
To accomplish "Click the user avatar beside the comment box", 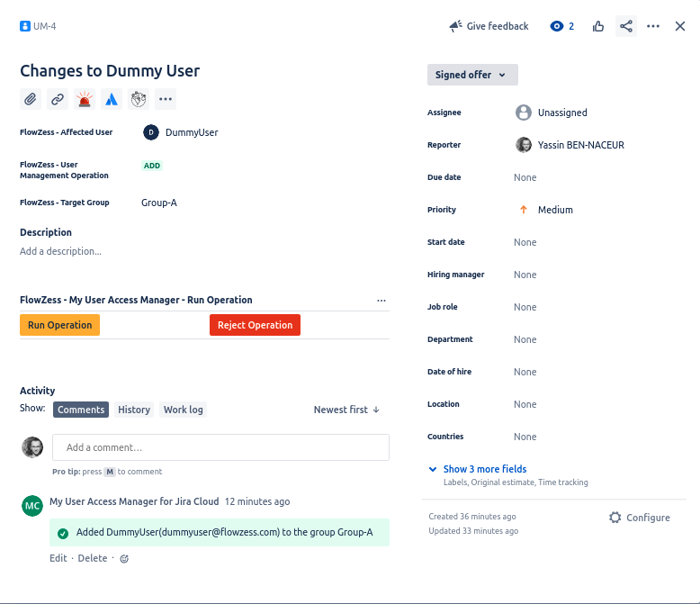I will [x=32, y=447].
